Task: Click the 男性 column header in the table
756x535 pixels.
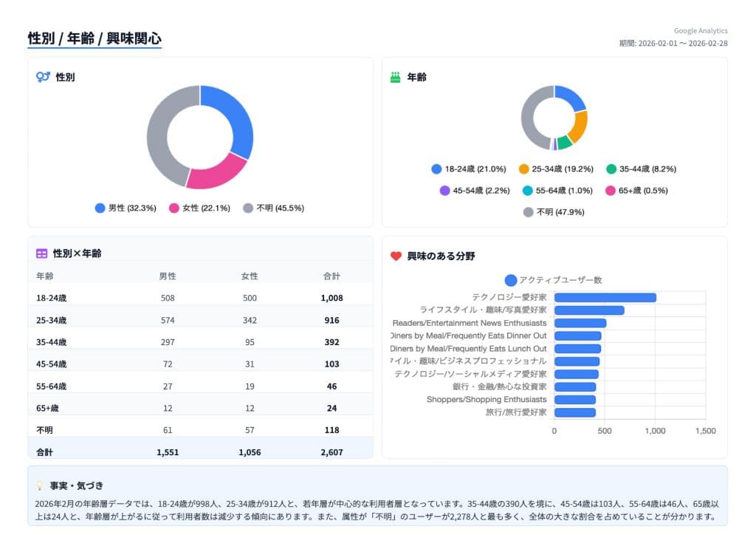Action: tap(168, 276)
